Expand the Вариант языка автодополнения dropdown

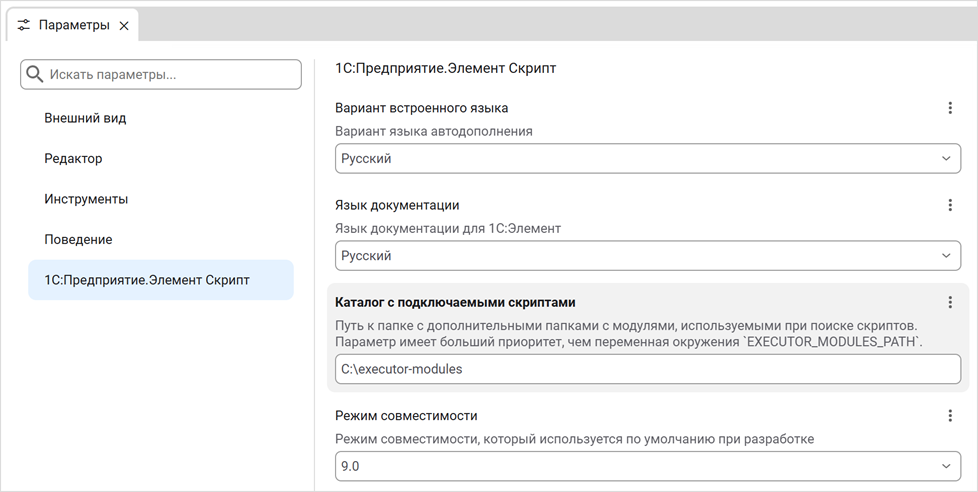[945, 159]
